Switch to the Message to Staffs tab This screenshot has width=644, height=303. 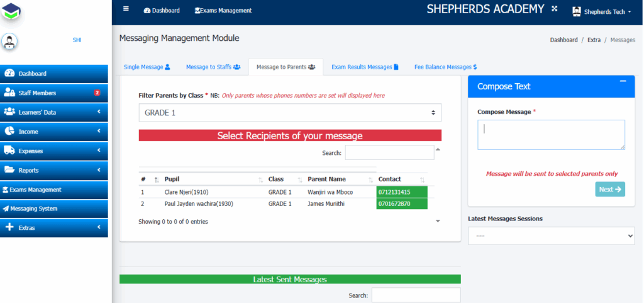[213, 67]
